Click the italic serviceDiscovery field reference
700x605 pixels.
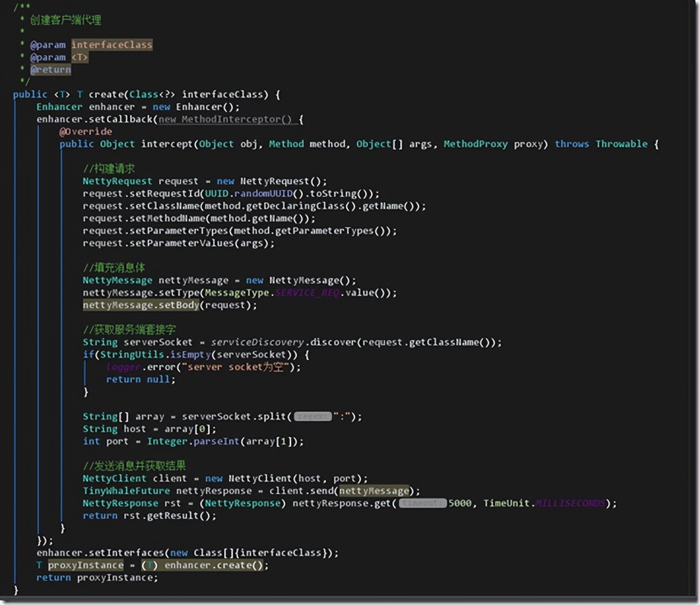pyautogui.click(x=257, y=342)
